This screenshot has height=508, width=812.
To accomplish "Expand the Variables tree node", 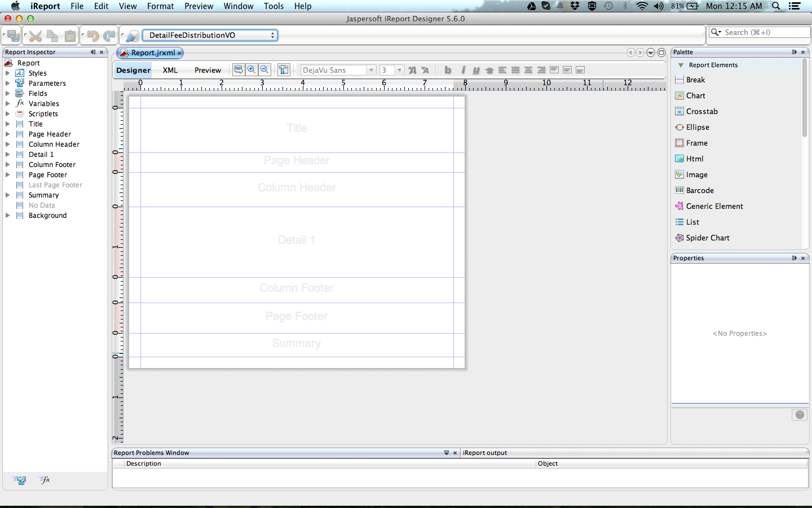I will point(7,104).
